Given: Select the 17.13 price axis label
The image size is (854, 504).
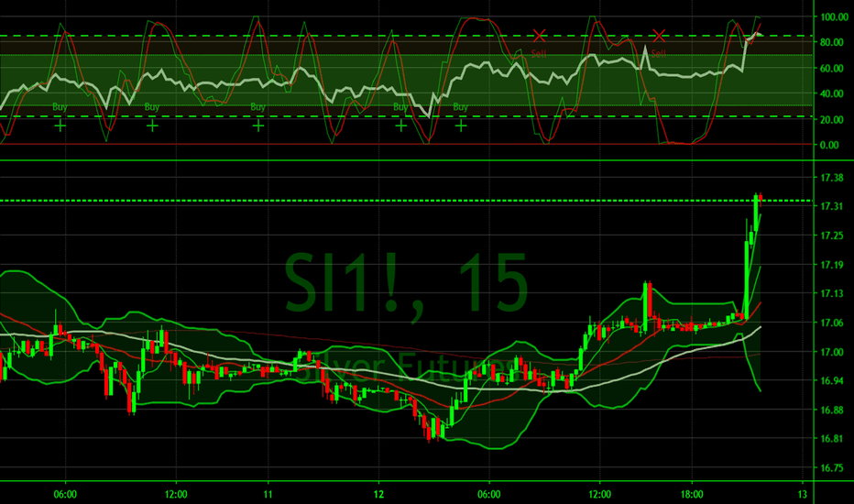Looking at the screenshot, I should [x=832, y=293].
